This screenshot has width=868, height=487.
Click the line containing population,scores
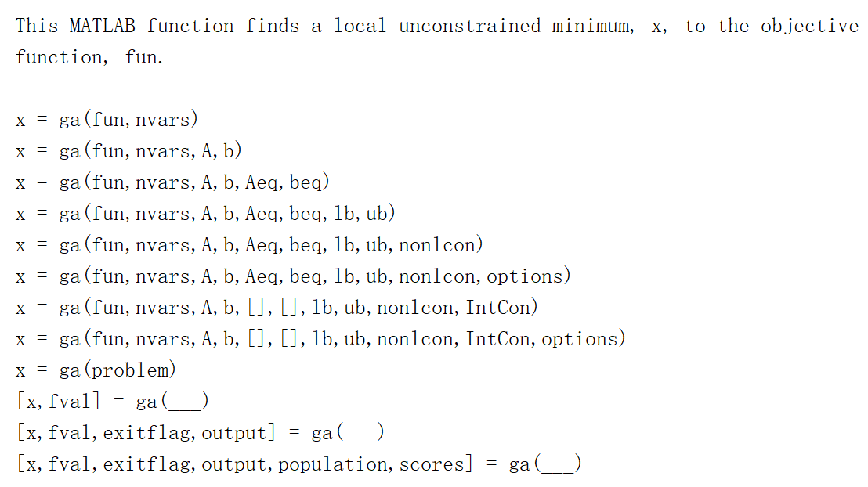pyautogui.click(x=299, y=464)
